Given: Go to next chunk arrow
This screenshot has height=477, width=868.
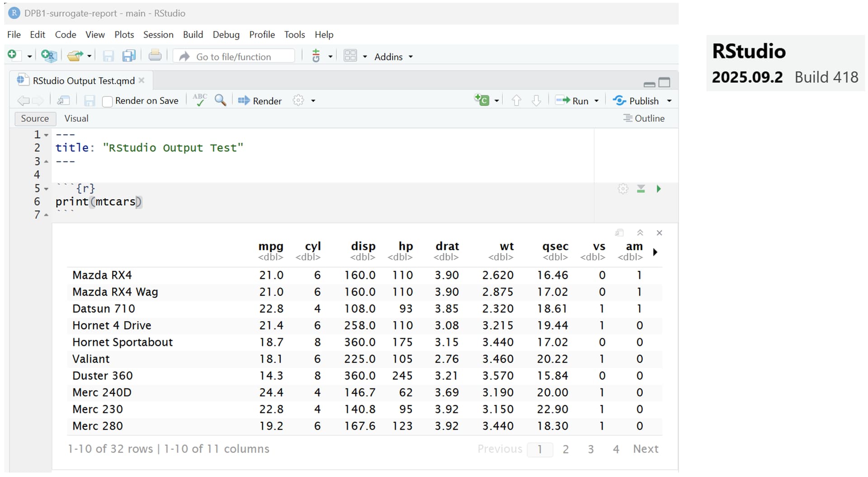Looking at the screenshot, I should pos(536,101).
